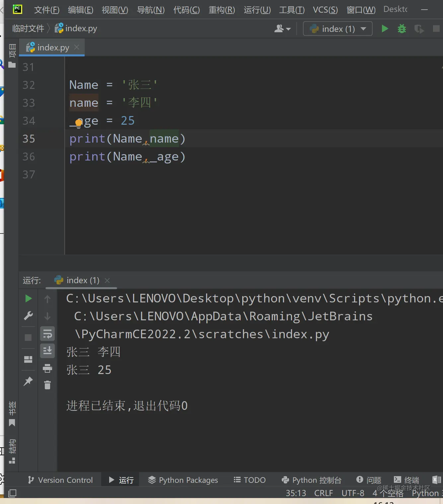Image resolution: width=443 pixels, height=504 pixels.
Task: Place cursor on line 32 Name assignment
Action: coord(113,85)
